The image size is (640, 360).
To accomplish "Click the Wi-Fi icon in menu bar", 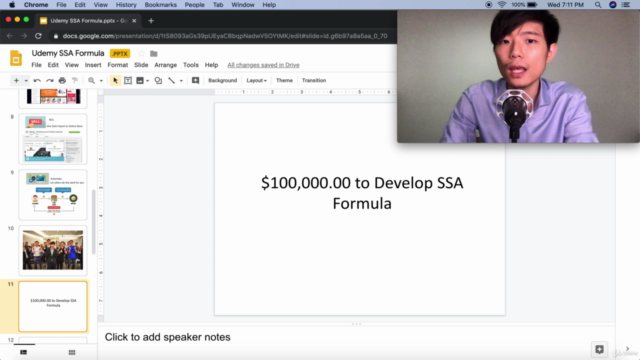I will pos(502,5).
